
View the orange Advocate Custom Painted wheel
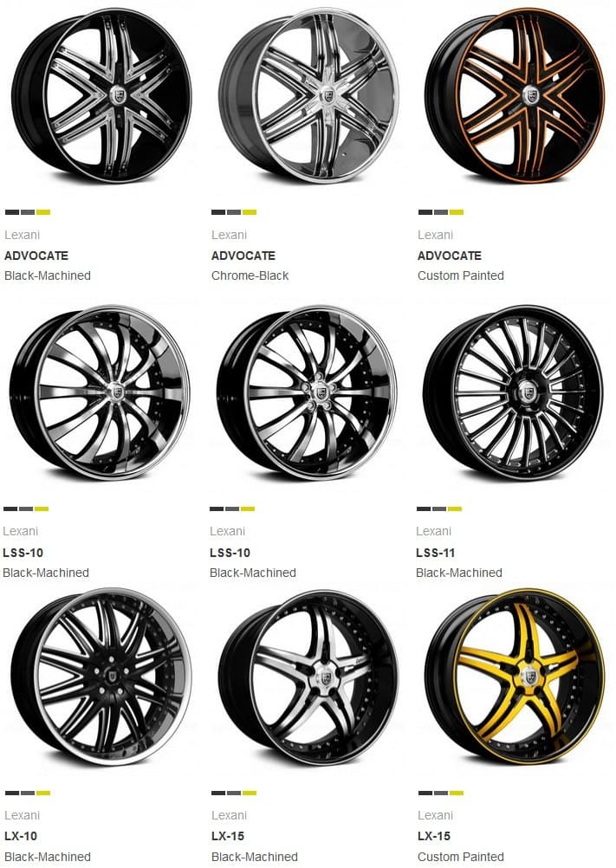515,96
